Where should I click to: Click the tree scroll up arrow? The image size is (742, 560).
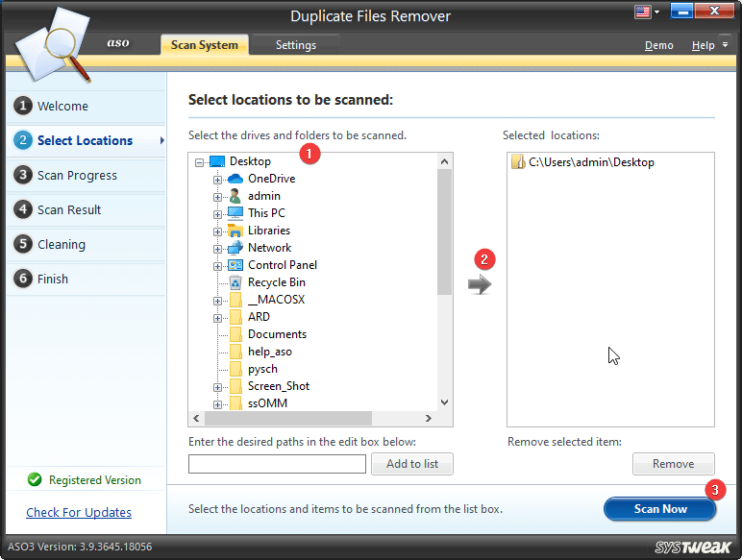[x=444, y=161]
